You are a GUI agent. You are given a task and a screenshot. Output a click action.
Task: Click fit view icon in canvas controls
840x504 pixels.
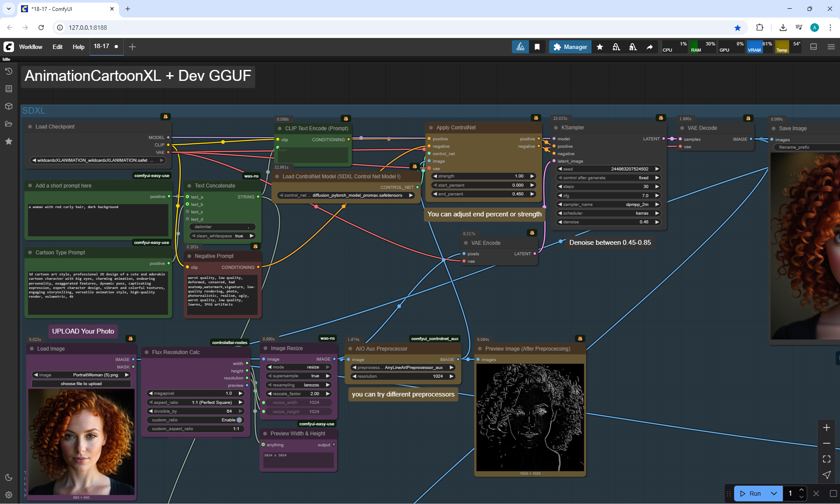[826, 459]
